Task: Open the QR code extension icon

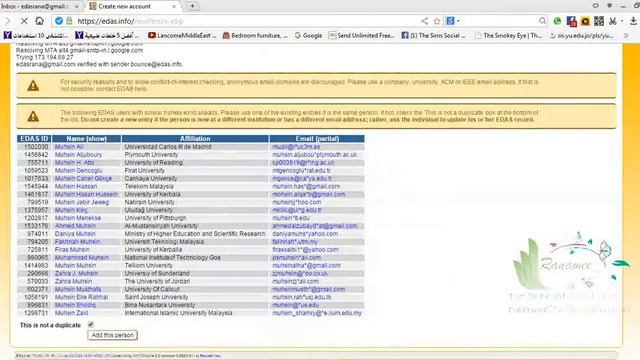Action: click(x=599, y=21)
